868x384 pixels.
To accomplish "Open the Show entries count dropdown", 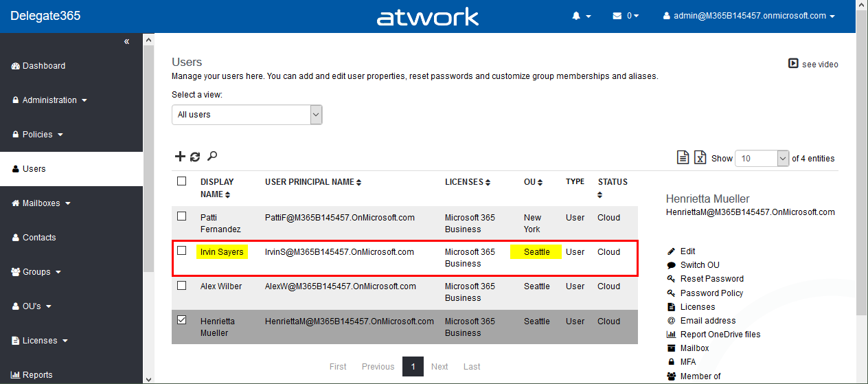I will 762,159.
